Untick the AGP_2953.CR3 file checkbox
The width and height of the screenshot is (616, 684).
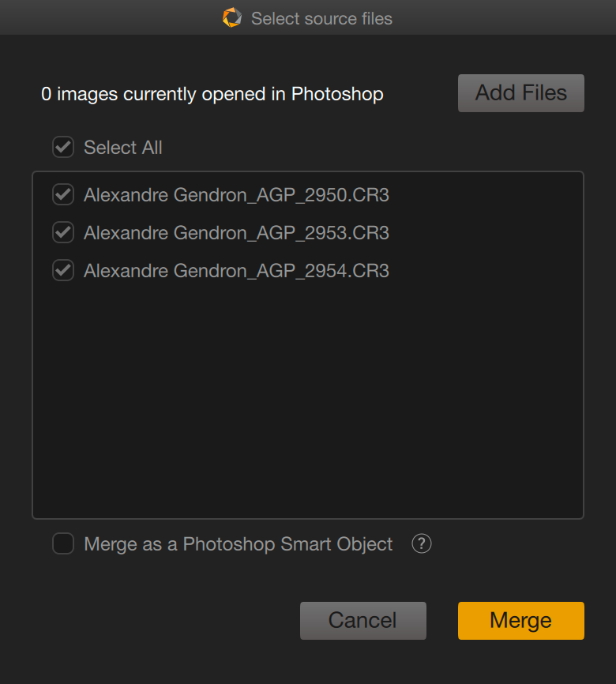click(63, 232)
